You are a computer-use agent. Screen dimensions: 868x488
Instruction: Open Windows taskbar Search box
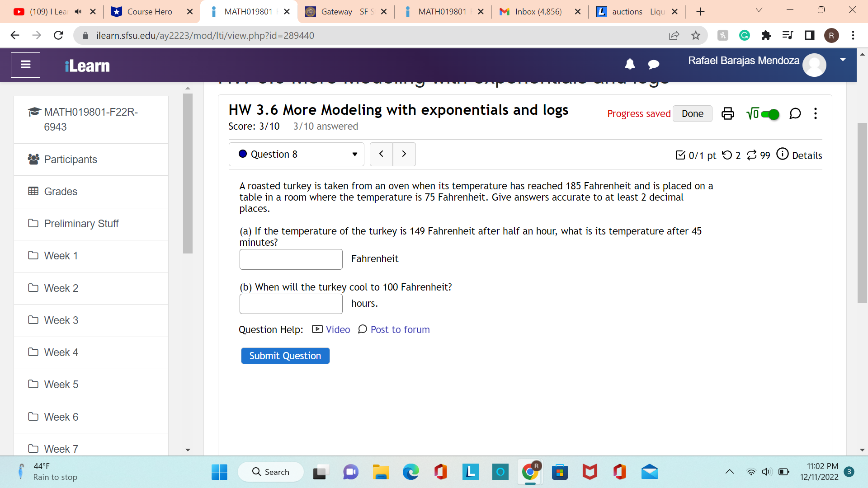point(271,472)
